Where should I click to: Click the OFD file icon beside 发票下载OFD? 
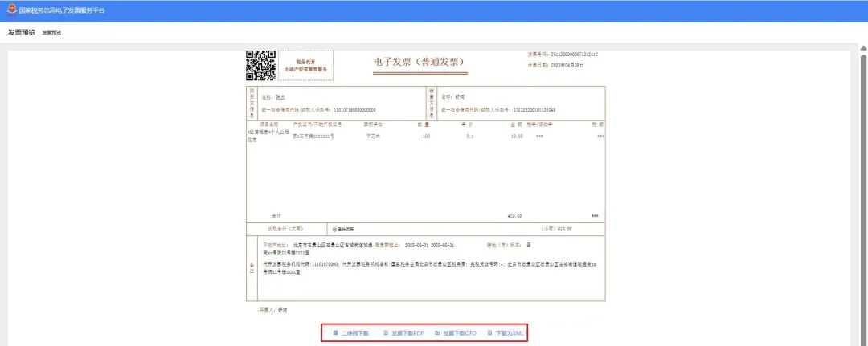(437, 332)
